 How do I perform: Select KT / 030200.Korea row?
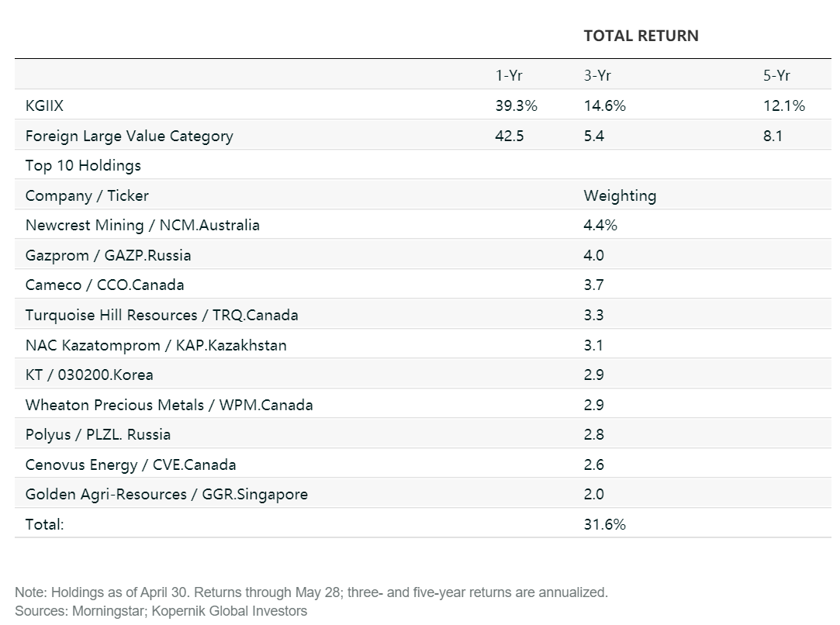coord(423,374)
